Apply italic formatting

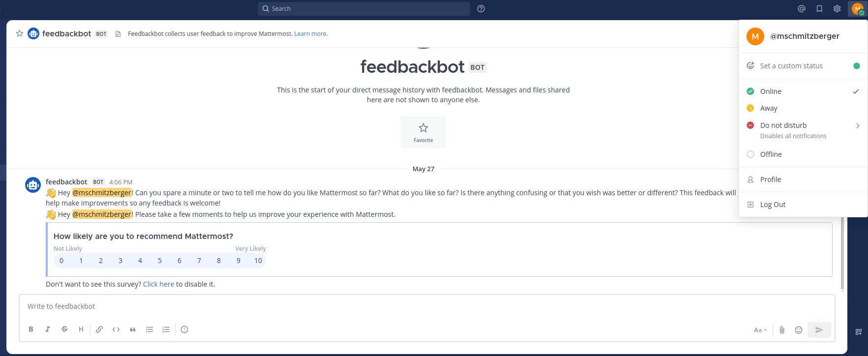tap(48, 329)
